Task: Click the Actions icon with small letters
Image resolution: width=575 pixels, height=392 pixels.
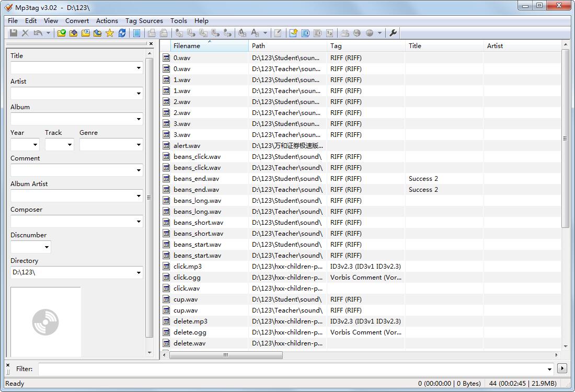Action: point(243,33)
